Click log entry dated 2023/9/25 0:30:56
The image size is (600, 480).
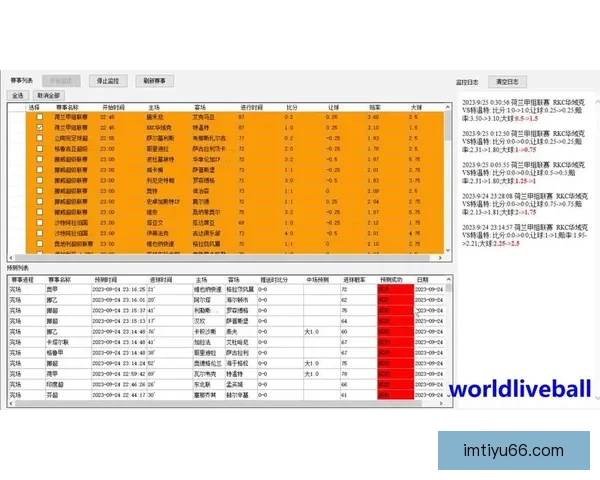(x=523, y=111)
